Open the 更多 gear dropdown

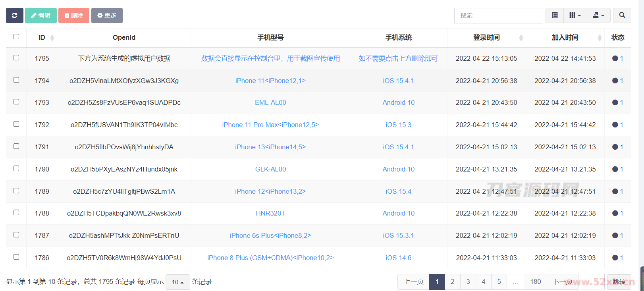click(107, 15)
